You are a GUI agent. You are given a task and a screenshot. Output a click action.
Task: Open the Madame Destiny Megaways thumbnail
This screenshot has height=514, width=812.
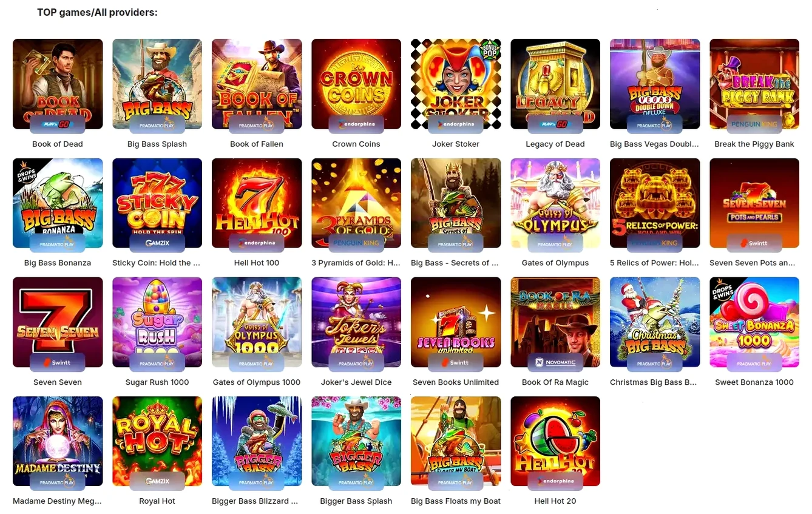[58, 441]
